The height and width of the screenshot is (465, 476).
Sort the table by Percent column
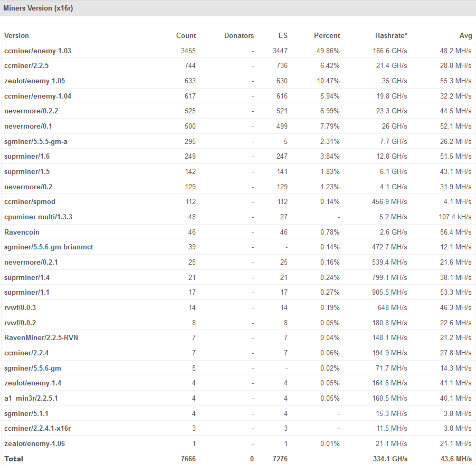click(327, 35)
